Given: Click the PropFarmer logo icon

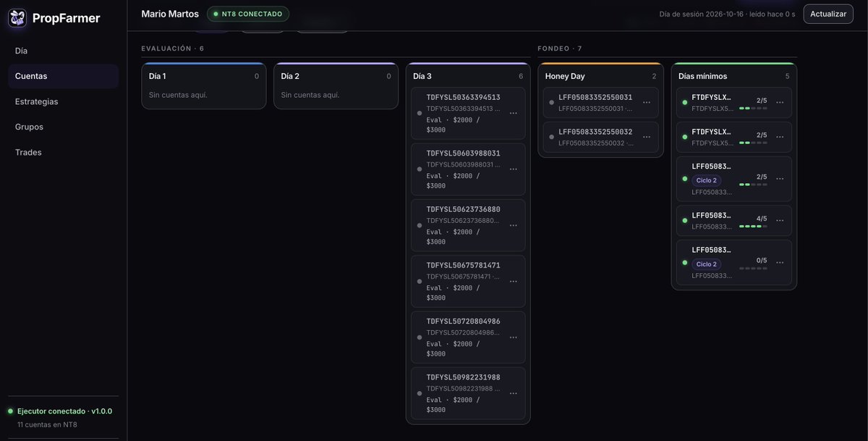Looking at the screenshot, I should point(17,18).
